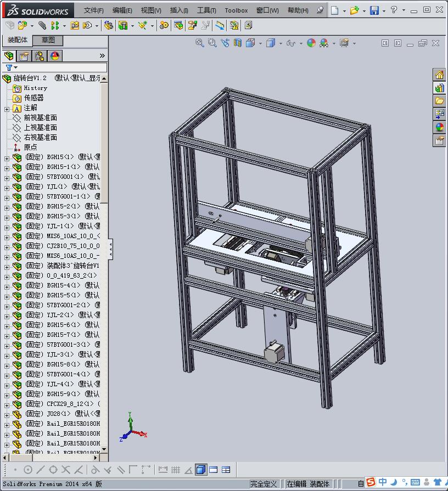Click the Move Component icon

(x=87, y=25)
